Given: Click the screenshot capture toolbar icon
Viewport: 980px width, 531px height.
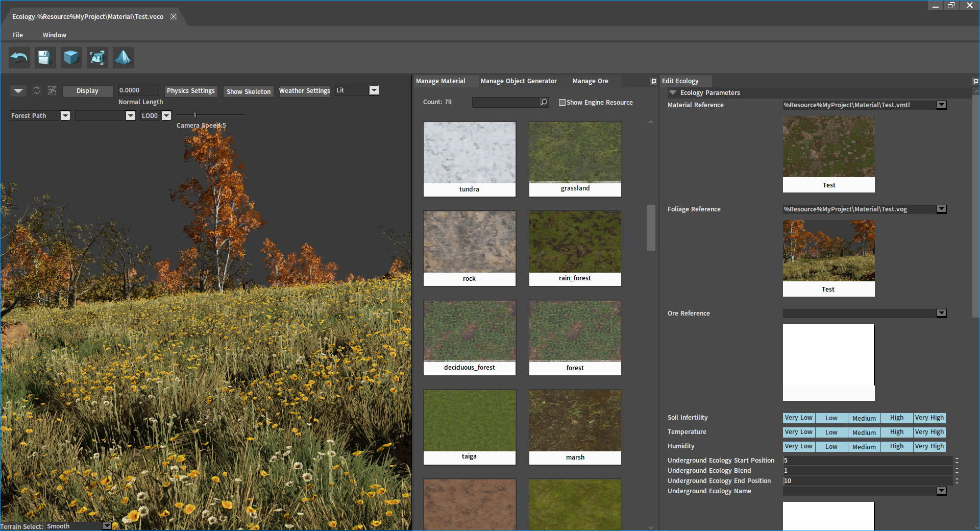Looking at the screenshot, I should coord(97,58).
